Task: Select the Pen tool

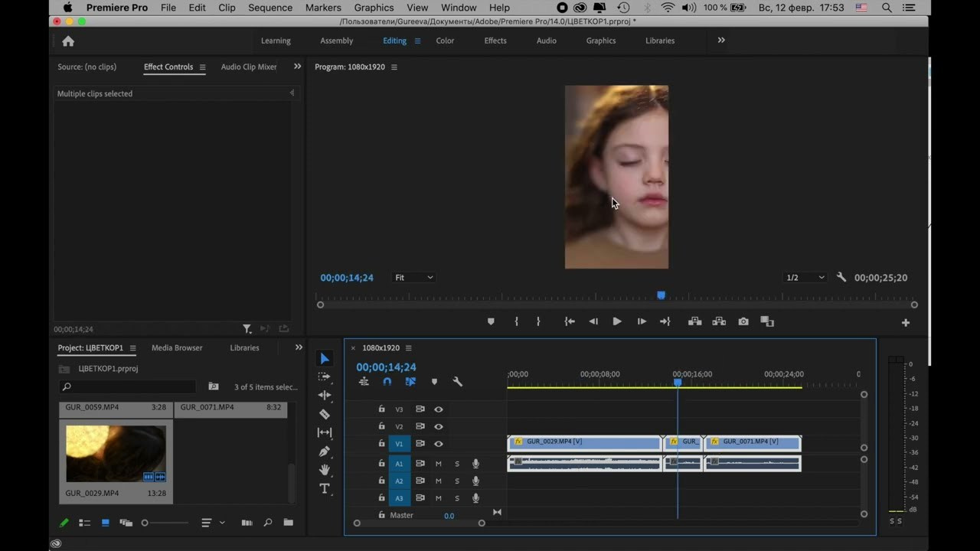Action: pyautogui.click(x=325, y=452)
